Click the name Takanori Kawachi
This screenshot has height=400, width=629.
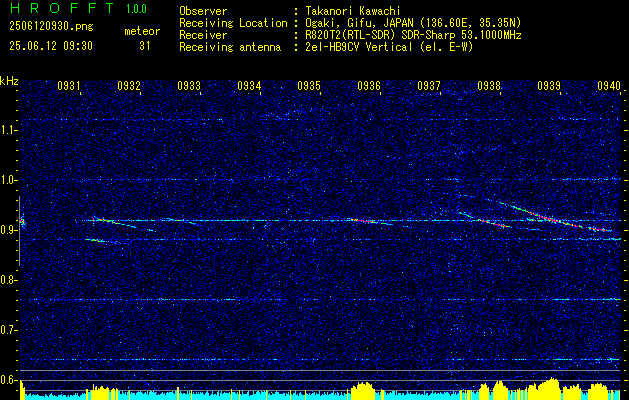[352, 11]
